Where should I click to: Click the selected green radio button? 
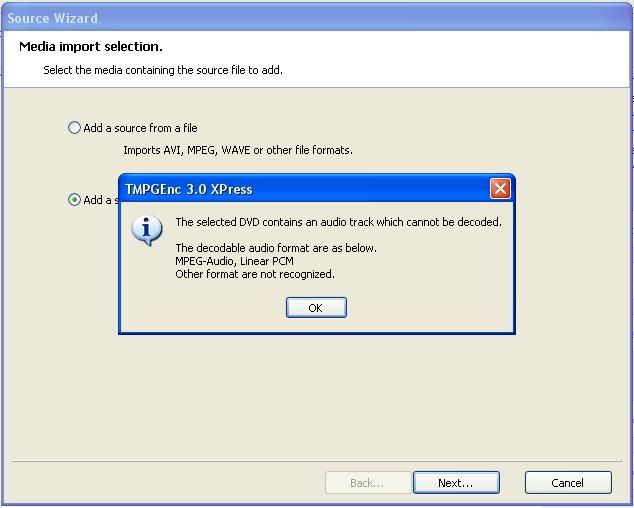click(74, 199)
